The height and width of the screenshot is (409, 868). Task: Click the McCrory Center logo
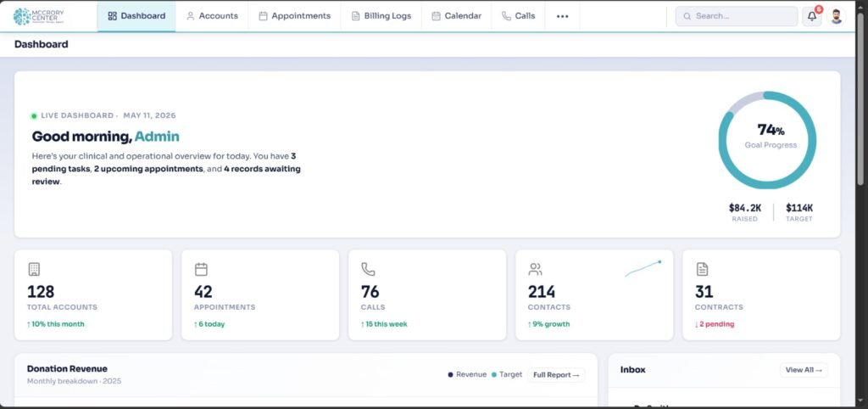click(x=37, y=16)
